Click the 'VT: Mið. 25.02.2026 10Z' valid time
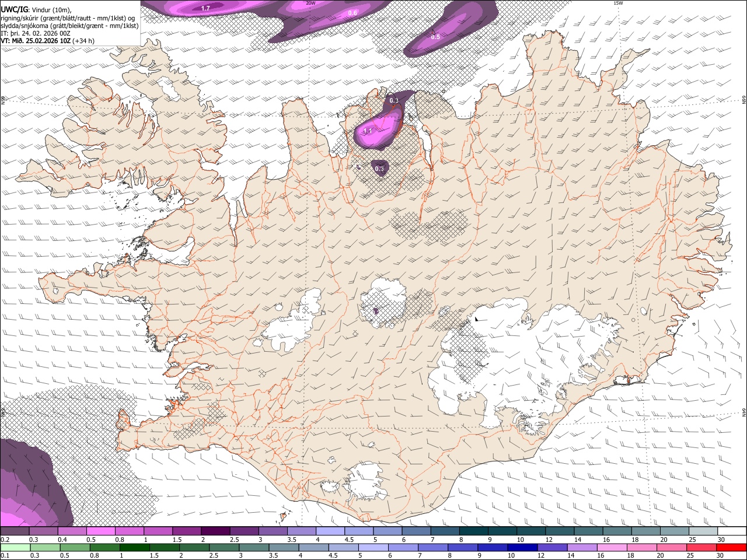This screenshot has height=560, width=747. click(36, 41)
